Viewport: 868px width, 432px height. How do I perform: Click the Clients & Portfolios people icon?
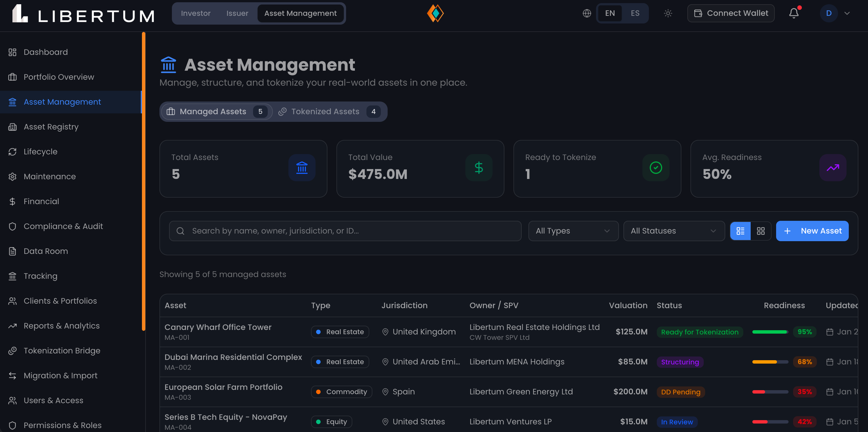[12, 301]
